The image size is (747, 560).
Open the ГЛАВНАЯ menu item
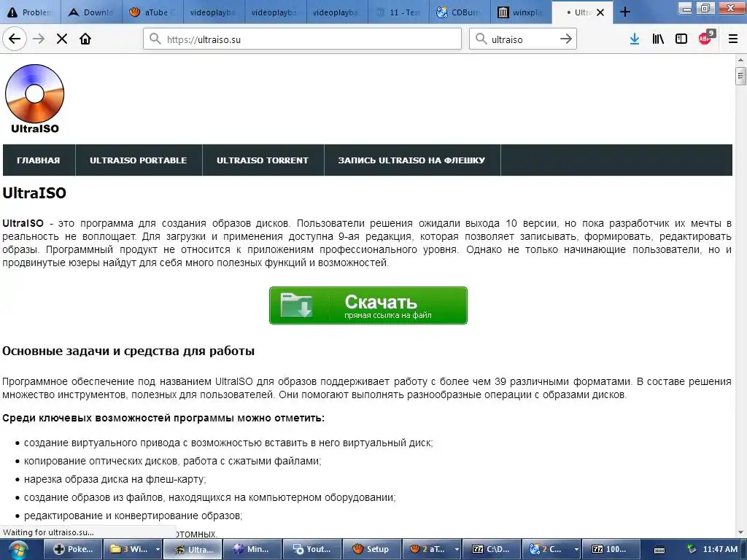click(x=39, y=160)
